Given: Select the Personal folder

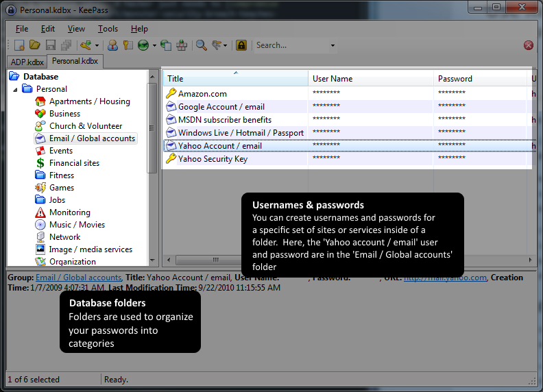Looking at the screenshot, I should (x=51, y=89).
